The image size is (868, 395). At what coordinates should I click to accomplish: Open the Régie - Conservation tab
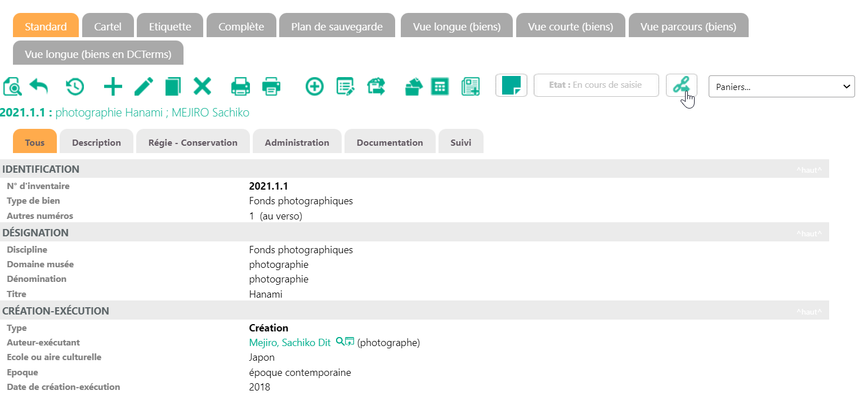[x=193, y=142]
